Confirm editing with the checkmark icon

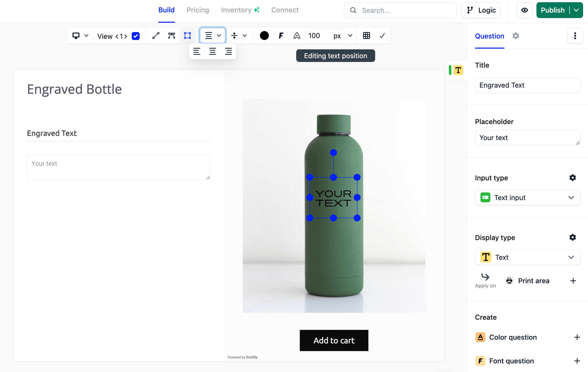pyautogui.click(x=382, y=36)
